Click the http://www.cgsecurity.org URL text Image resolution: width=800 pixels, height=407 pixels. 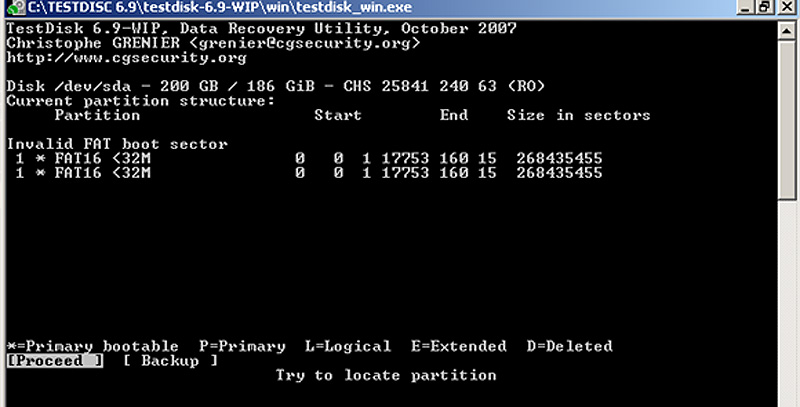tap(127, 58)
